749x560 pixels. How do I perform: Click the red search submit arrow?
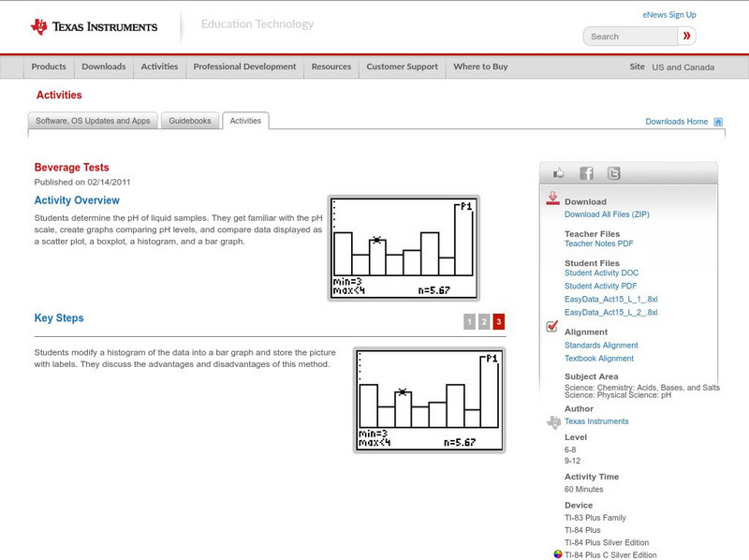pos(687,37)
